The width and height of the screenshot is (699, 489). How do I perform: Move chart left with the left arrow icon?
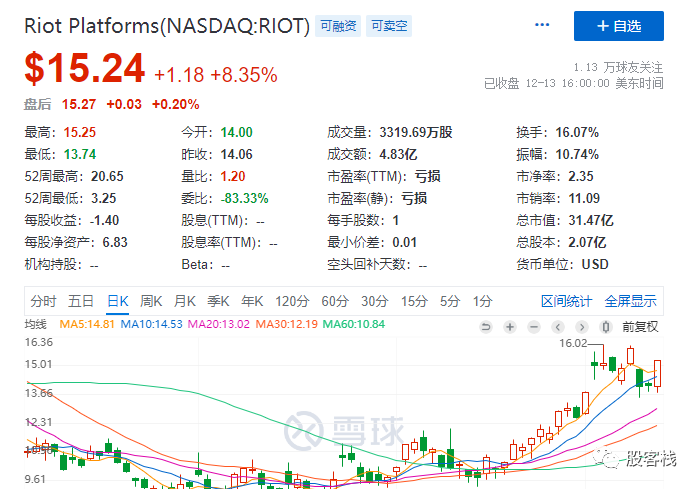tap(558, 327)
